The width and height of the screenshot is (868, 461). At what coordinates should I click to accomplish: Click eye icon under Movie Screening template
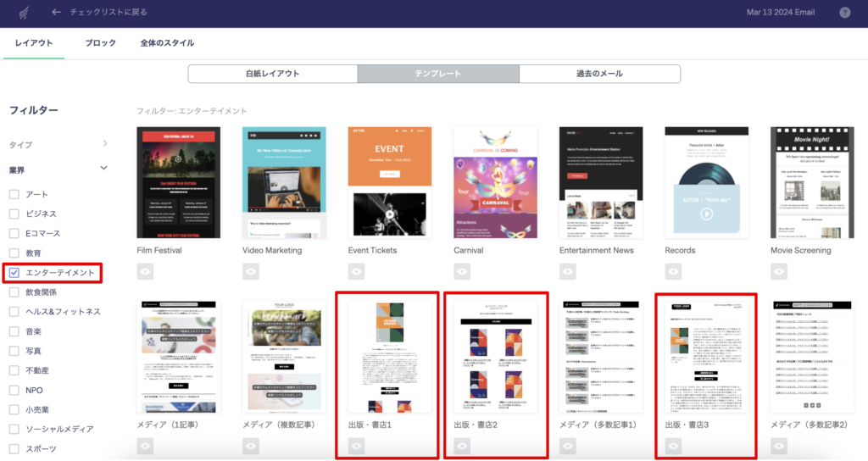point(780,271)
